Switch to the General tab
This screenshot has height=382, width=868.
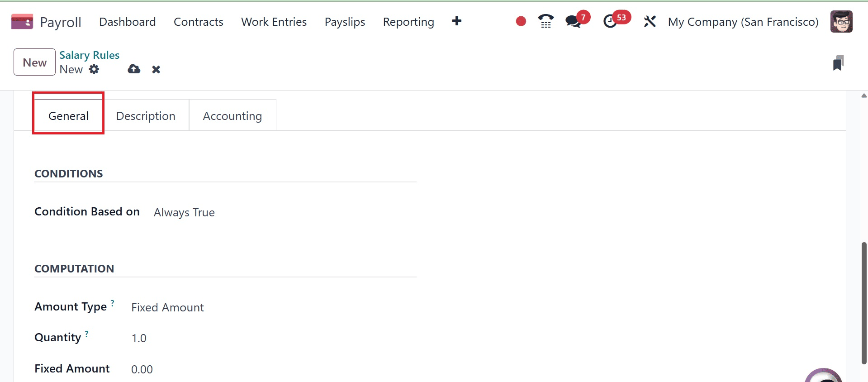(x=68, y=116)
